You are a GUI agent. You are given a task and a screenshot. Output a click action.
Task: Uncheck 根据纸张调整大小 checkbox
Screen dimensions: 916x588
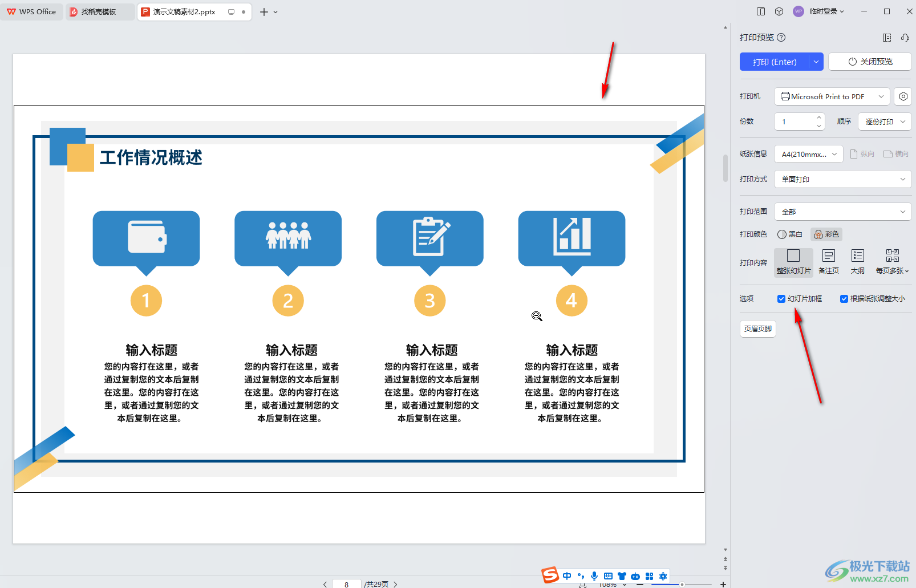[x=844, y=299]
